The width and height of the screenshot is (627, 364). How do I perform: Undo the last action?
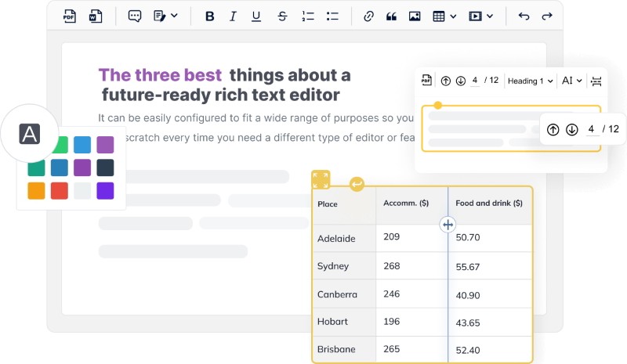(x=524, y=16)
